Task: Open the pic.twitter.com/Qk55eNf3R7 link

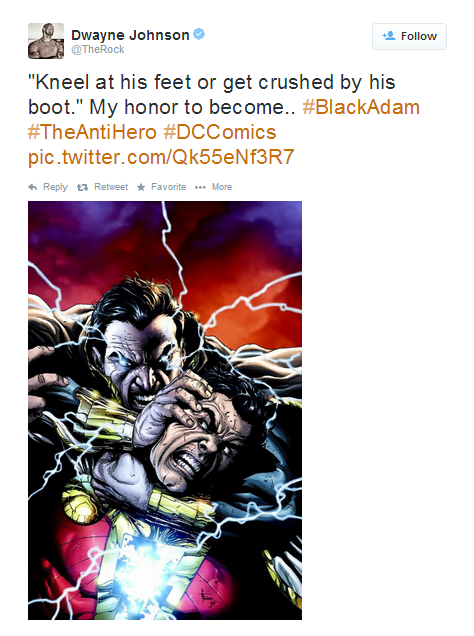Action: 161,157
